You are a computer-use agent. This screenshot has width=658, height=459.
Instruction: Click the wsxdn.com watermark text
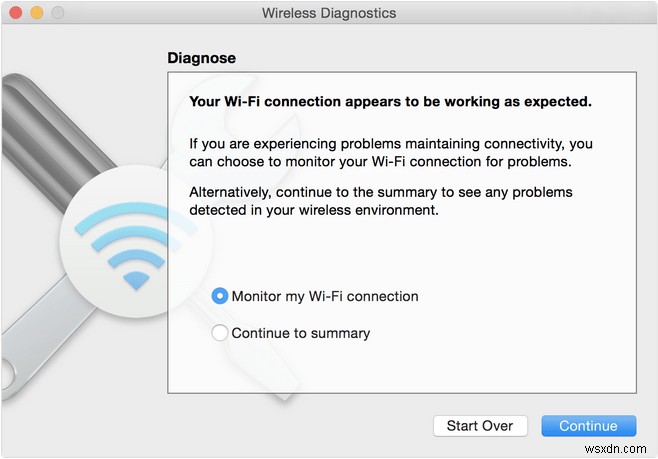click(x=622, y=448)
